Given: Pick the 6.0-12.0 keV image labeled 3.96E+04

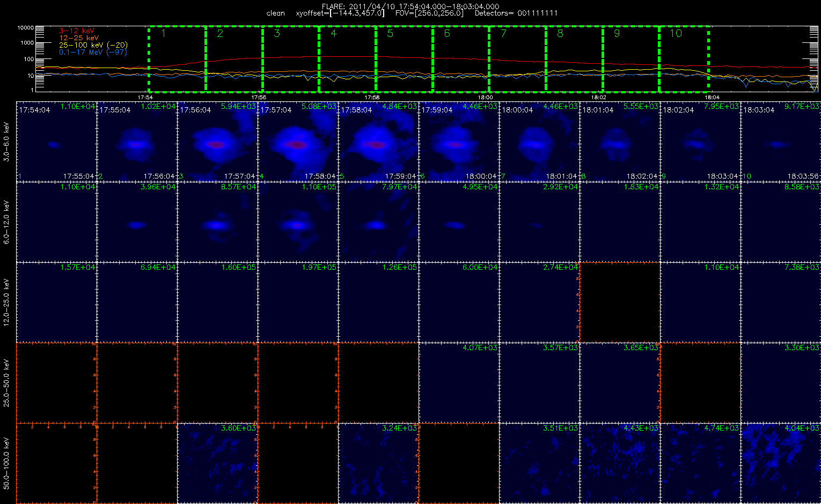Looking at the screenshot, I should click(137, 222).
